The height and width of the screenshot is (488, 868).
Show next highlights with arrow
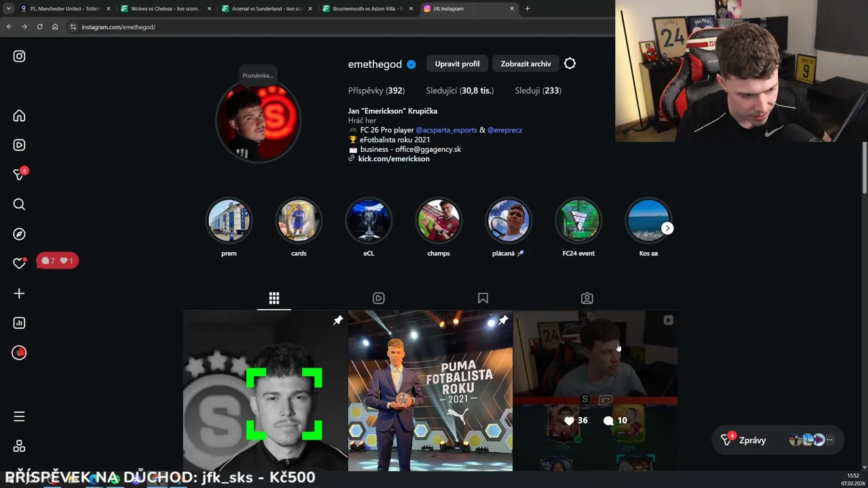pos(667,228)
